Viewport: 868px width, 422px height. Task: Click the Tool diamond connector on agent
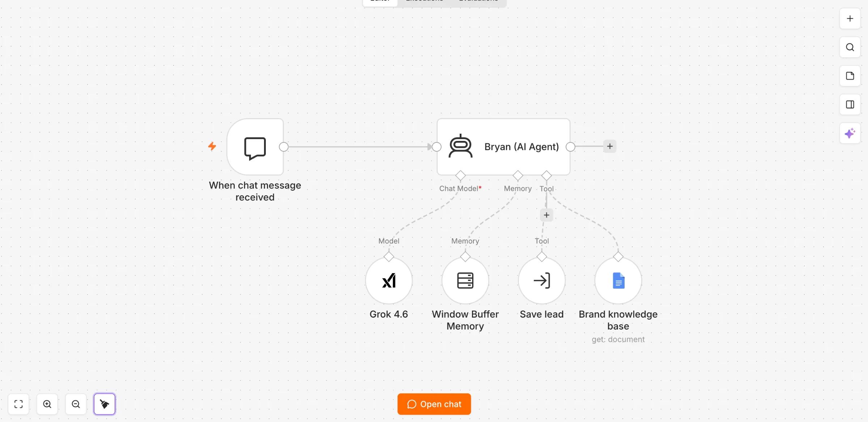pos(546,176)
